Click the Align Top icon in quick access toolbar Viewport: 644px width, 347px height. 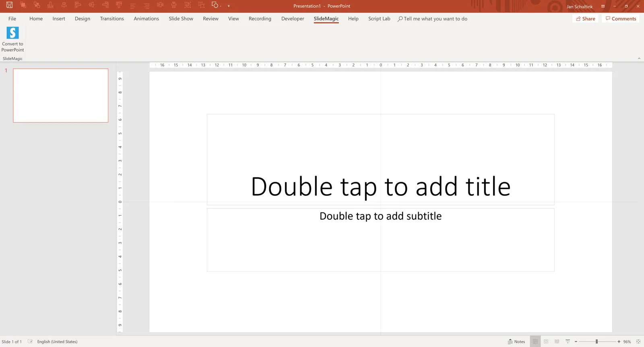pos(119,5)
